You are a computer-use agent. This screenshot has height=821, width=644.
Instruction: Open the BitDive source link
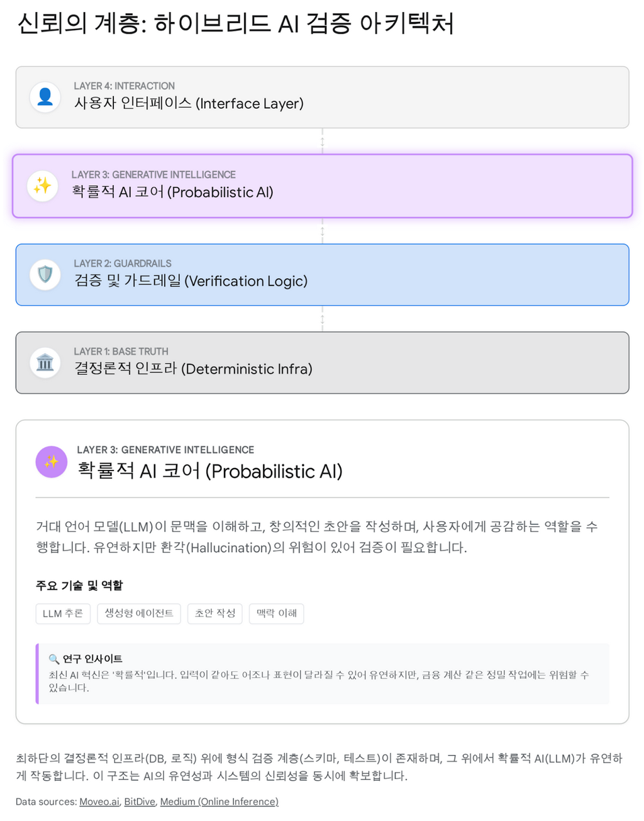pyautogui.click(x=140, y=801)
